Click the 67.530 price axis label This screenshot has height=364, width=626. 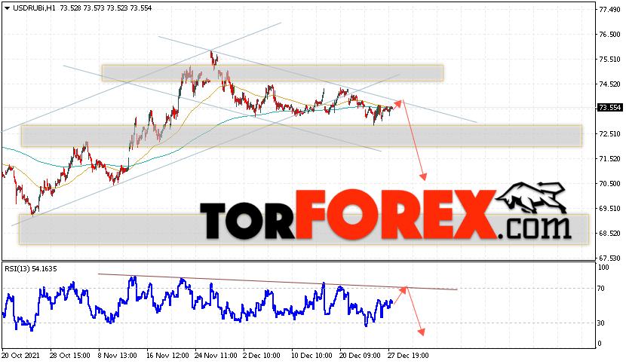tap(609, 258)
